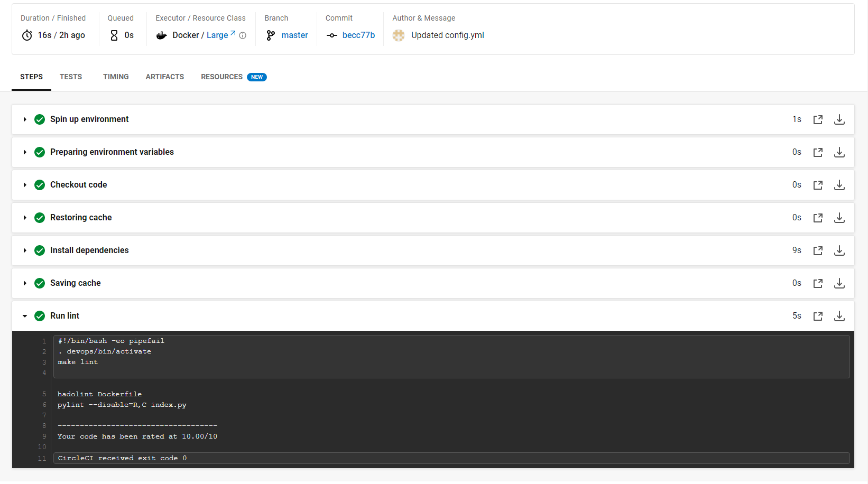Switch to the TIMING tab

pos(116,77)
